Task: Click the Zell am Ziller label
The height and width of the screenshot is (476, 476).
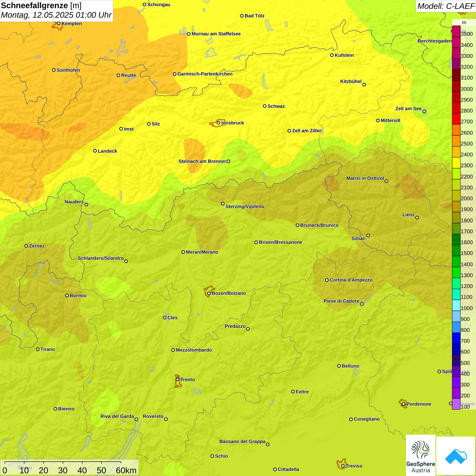Action: coord(306,131)
